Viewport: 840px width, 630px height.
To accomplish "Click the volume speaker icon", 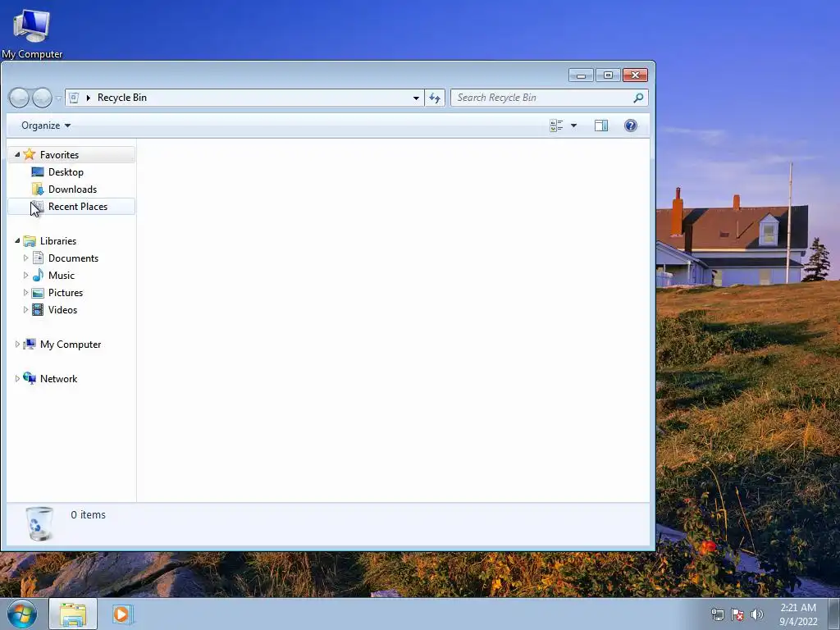I will [757, 614].
